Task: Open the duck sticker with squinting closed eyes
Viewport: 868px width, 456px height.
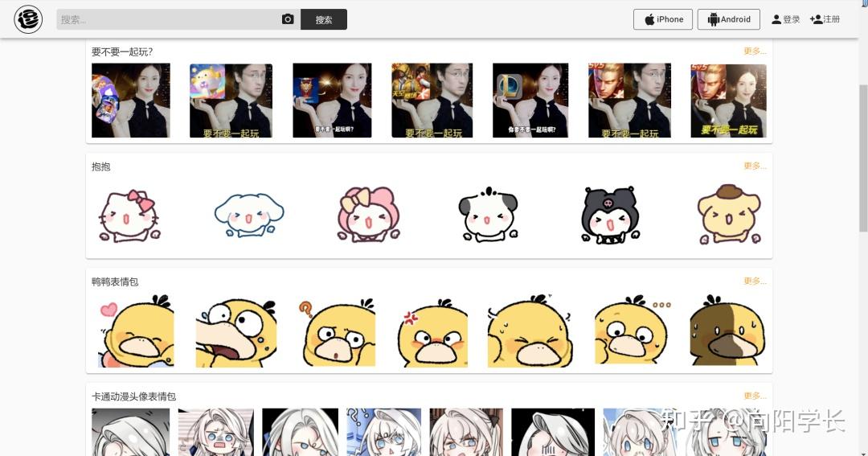Action: (x=530, y=331)
